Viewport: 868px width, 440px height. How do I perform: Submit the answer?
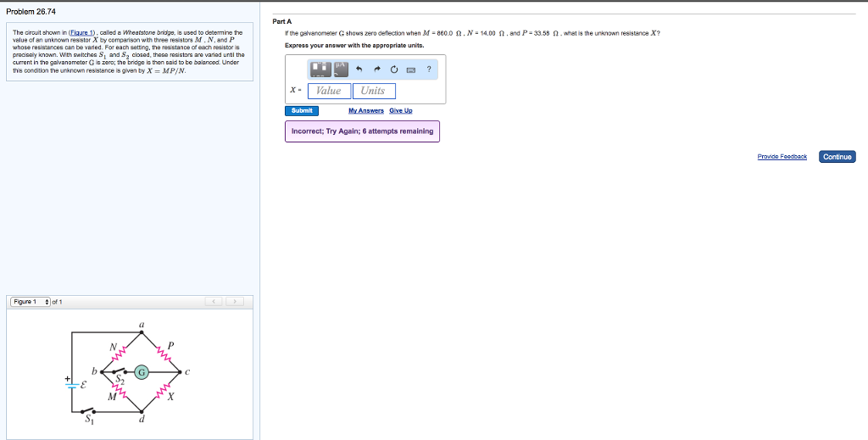coord(302,111)
